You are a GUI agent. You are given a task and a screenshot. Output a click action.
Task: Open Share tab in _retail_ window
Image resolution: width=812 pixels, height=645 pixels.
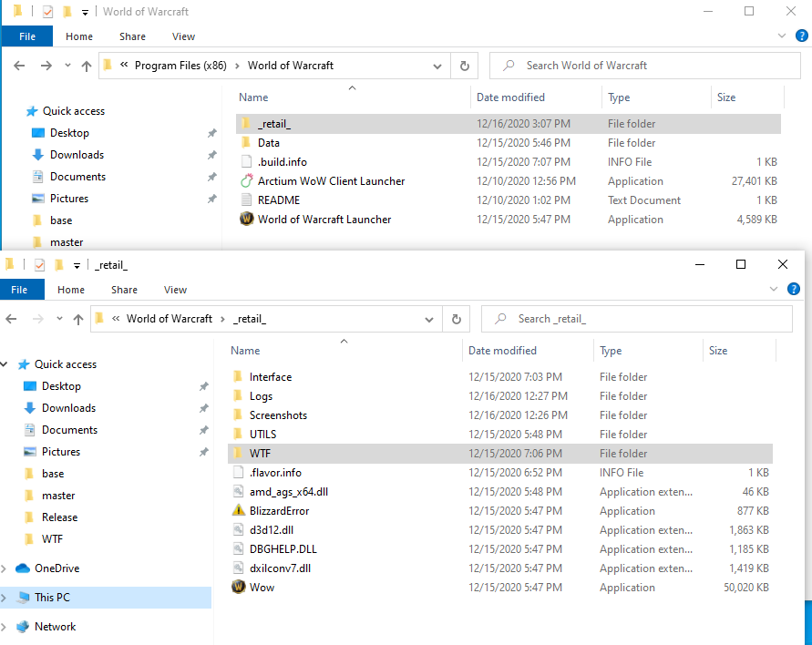click(x=124, y=290)
